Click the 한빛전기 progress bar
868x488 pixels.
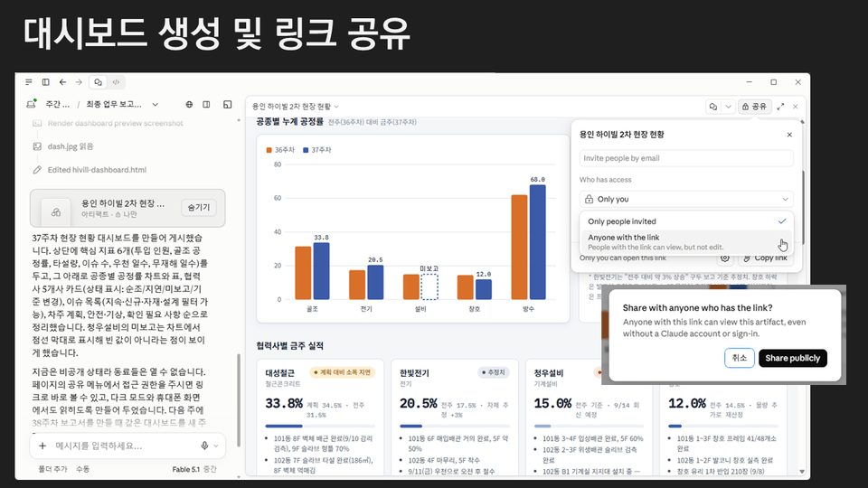(x=455, y=426)
